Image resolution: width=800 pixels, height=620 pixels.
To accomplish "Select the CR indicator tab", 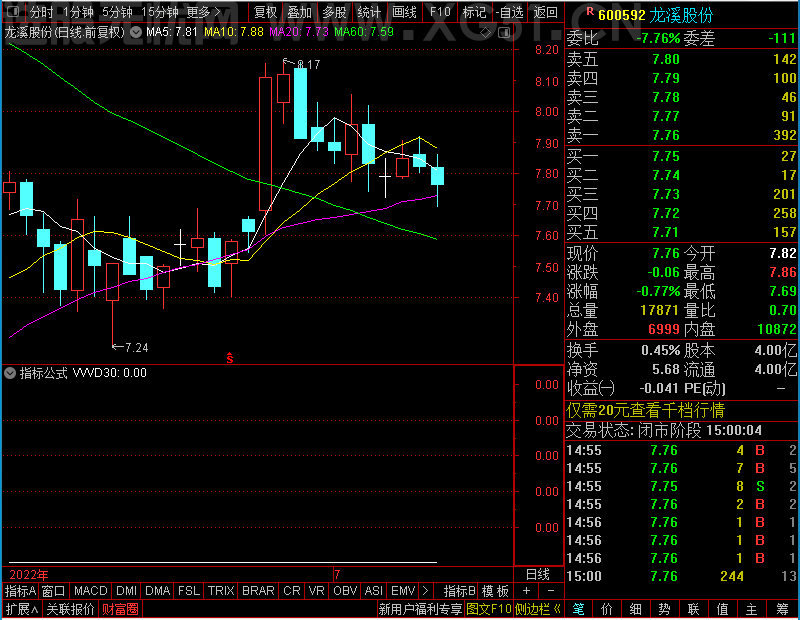I will point(292,591).
